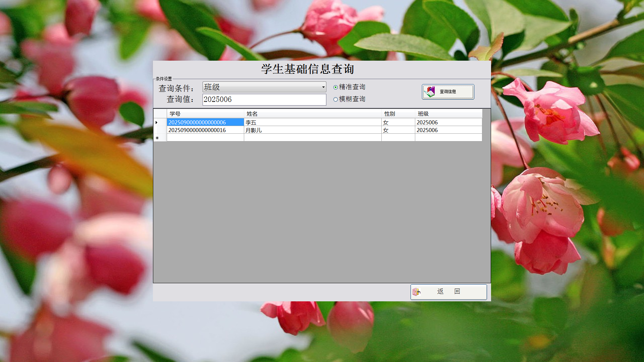Click the new row asterisk marker

(157, 138)
